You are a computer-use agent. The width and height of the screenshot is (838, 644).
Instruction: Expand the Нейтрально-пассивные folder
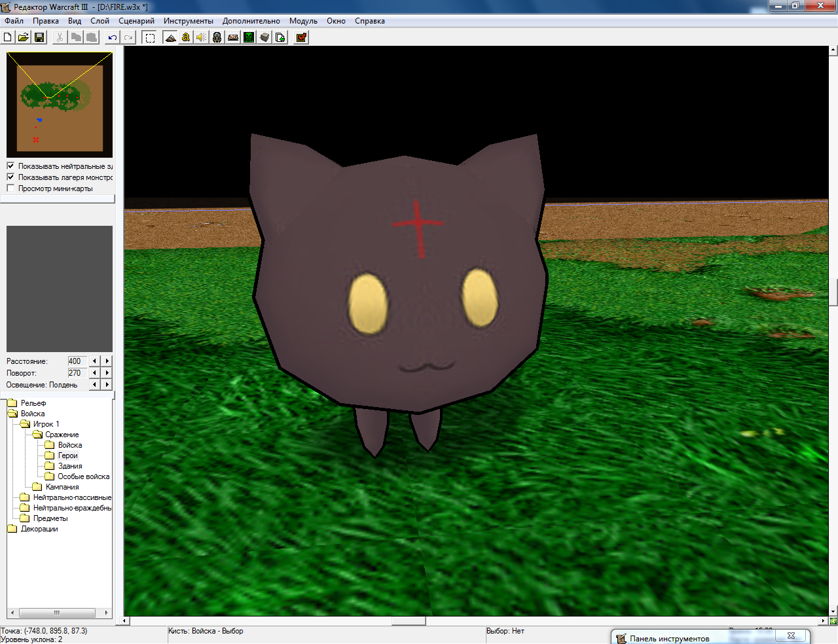(25, 497)
